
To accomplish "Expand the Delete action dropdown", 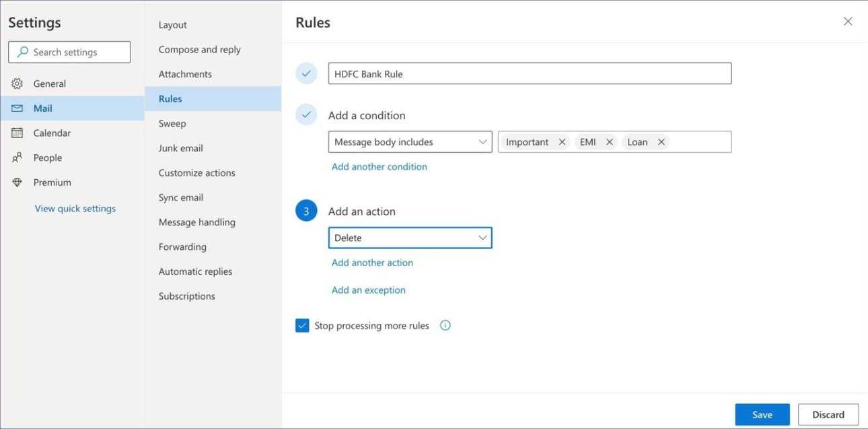I will [410, 238].
